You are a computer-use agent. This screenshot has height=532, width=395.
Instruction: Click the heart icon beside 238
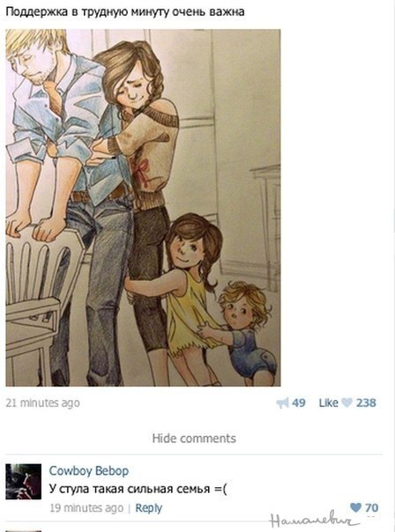pos(347,403)
